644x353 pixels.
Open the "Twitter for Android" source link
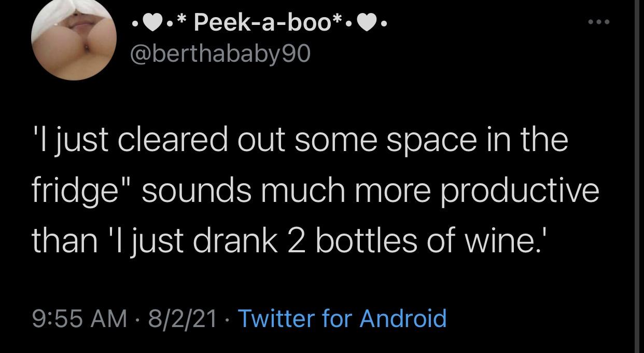[342, 318]
